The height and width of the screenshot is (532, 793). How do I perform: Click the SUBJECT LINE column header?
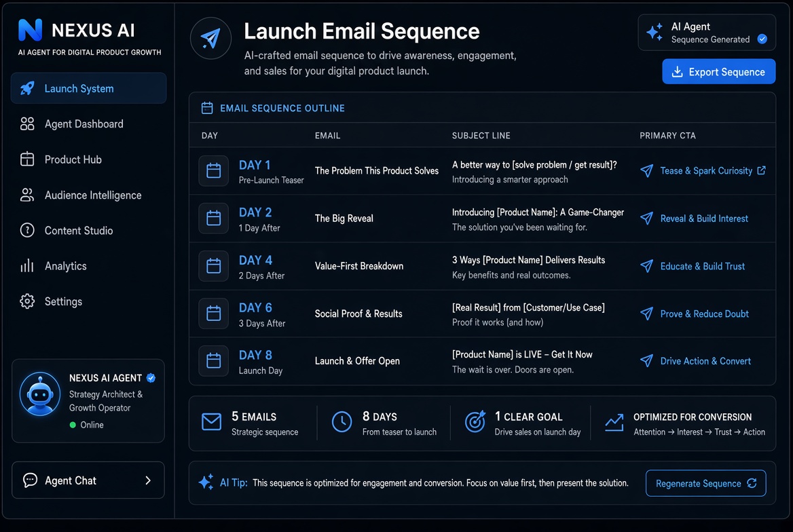pos(481,136)
